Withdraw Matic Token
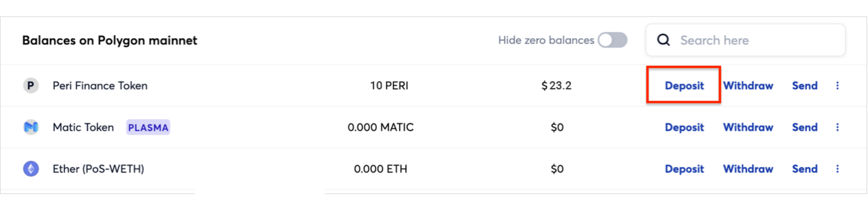Screen dimensions: 868x210 [x=748, y=127]
